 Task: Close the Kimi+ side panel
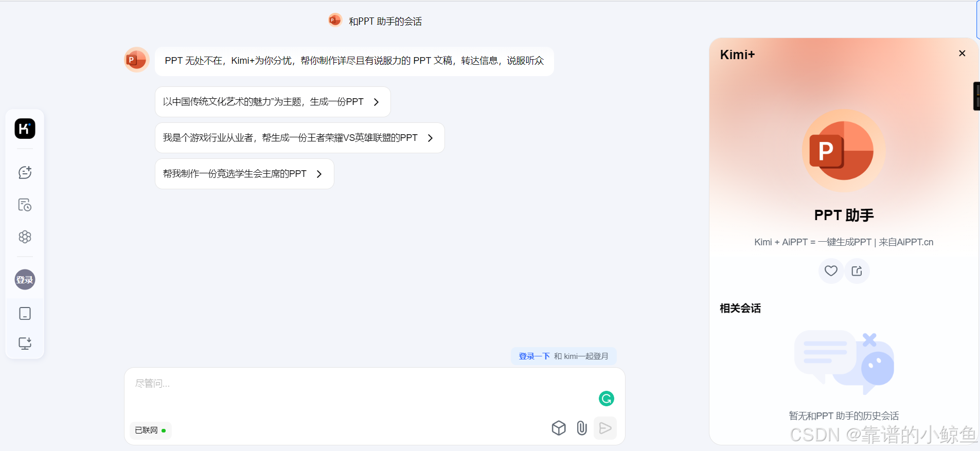962,53
